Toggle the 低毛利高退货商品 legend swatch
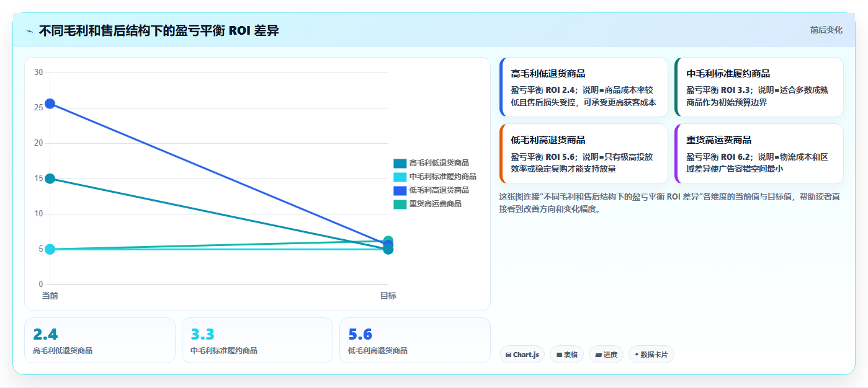This screenshot has height=388, width=868. (400, 190)
